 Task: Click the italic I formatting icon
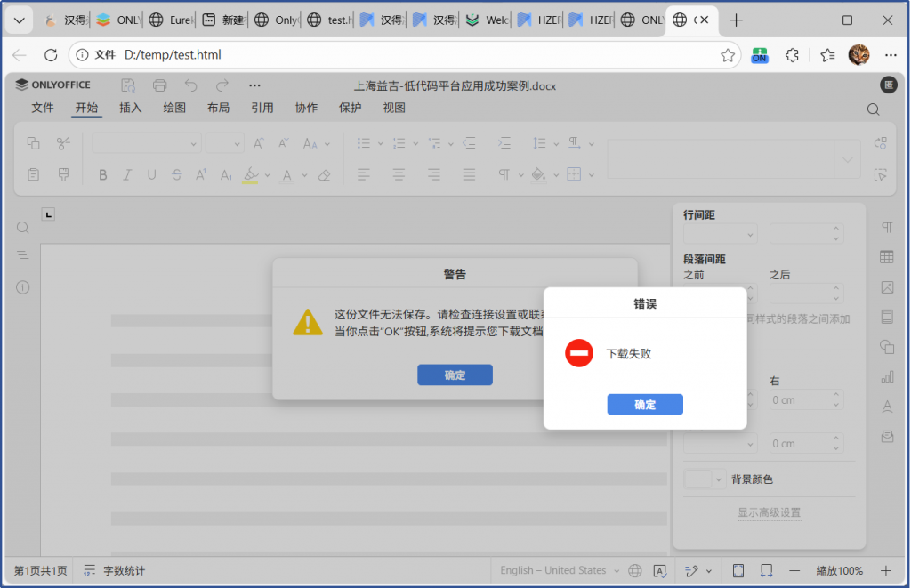(127, 175)
